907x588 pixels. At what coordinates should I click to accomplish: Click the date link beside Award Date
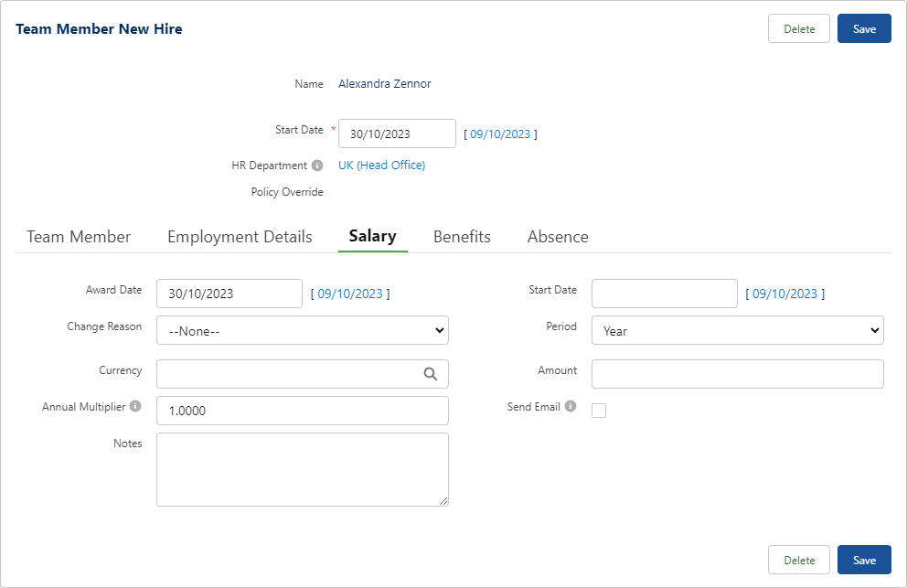[x=350, y=294]
